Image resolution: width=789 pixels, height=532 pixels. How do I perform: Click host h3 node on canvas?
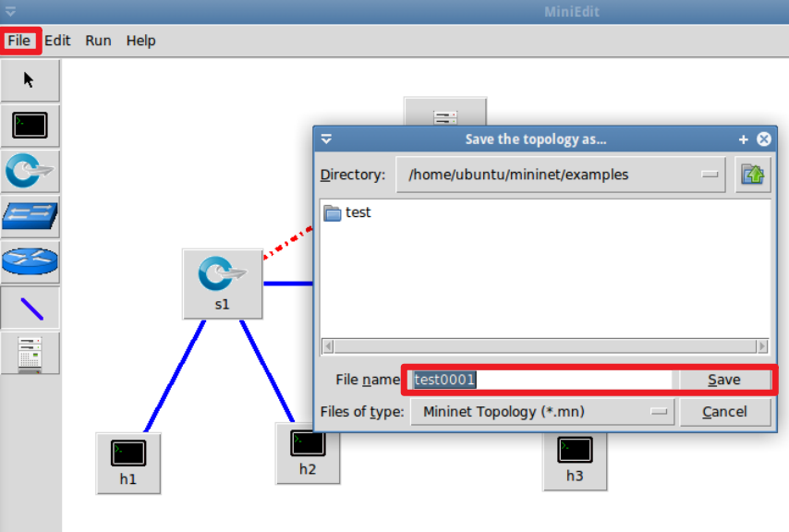[x=575, y=462]
